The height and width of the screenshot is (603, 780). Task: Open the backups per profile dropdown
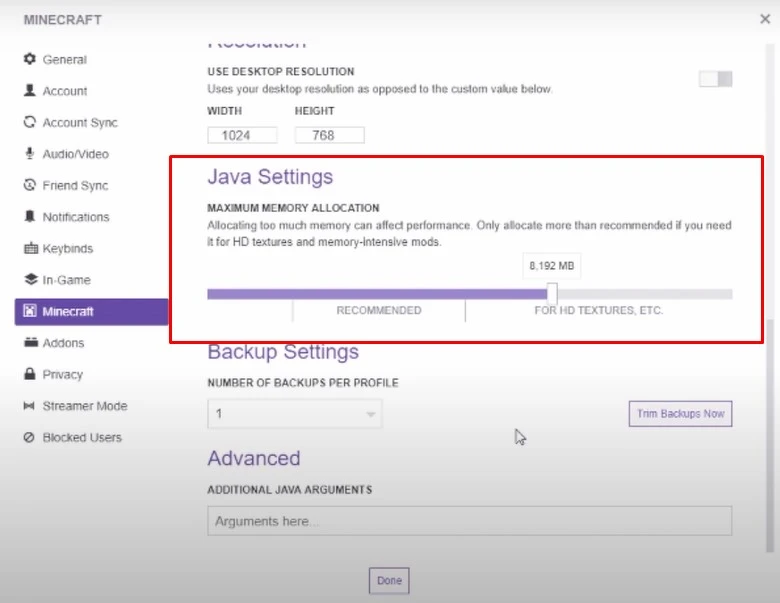295,413
